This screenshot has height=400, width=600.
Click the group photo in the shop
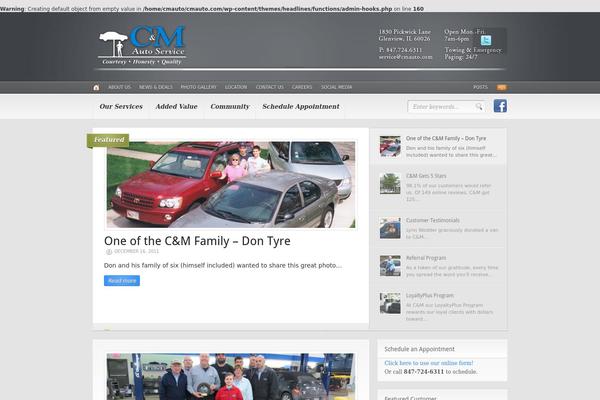pyautogui.click(x=231, y=377)
